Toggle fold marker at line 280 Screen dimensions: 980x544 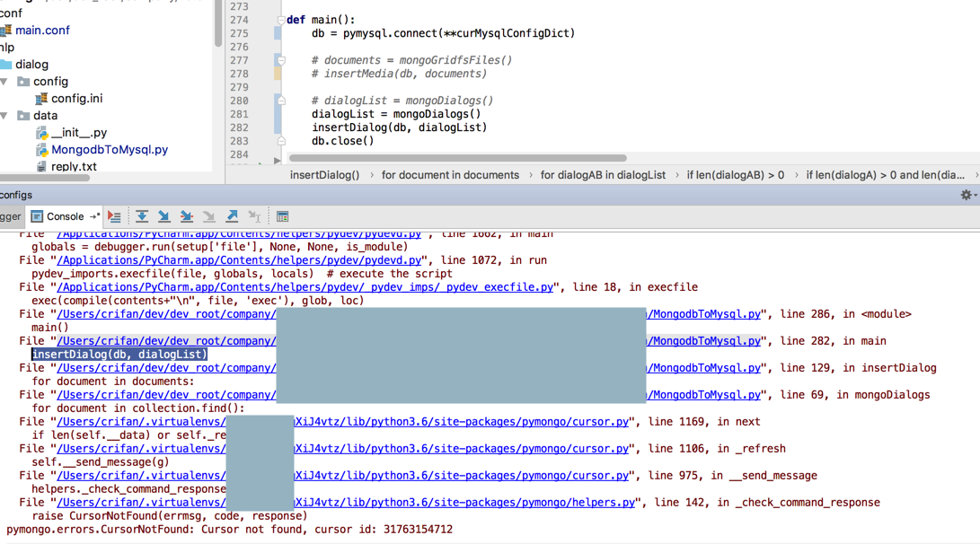pos(281,101)
